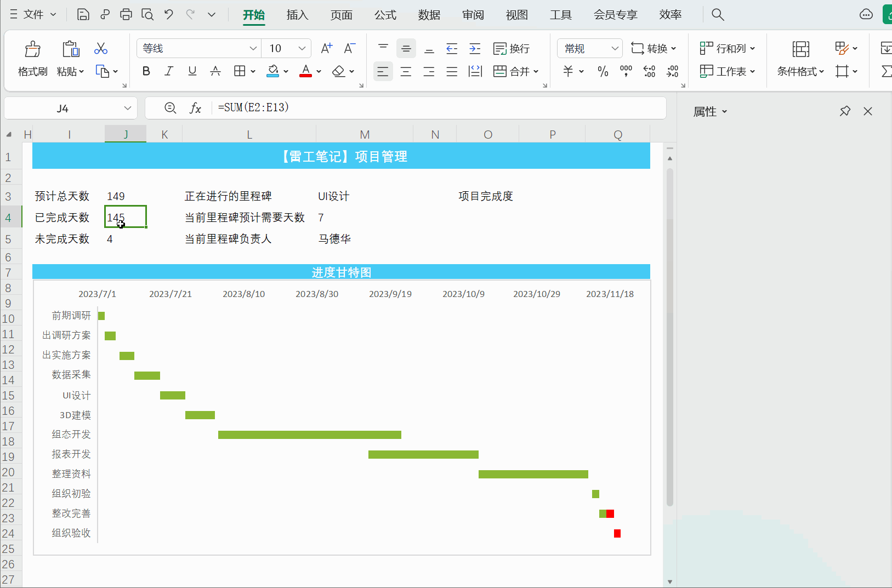
Task: Click the Distributed alignment icon
Action: [x=475, y=71]
